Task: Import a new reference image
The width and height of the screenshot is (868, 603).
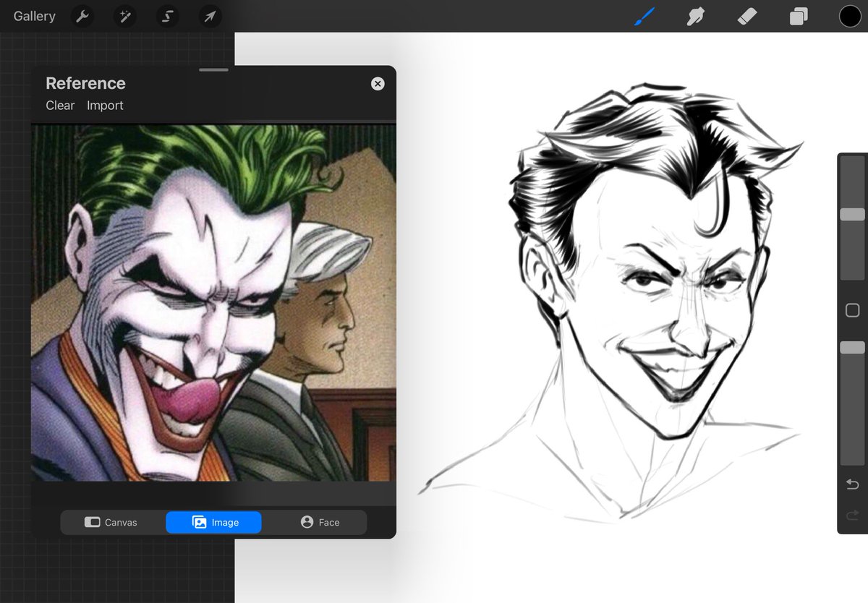Action: (x=105, y=106)
